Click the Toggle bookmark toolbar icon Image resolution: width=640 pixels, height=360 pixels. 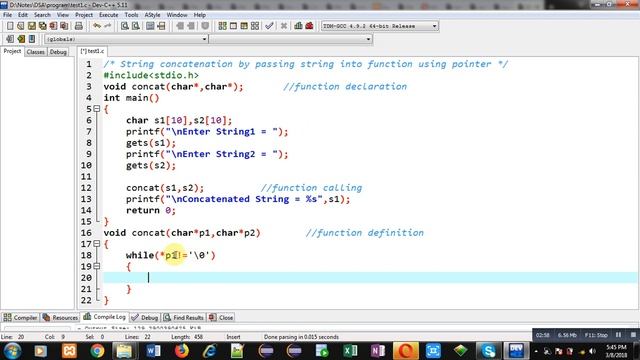point(205,26)
